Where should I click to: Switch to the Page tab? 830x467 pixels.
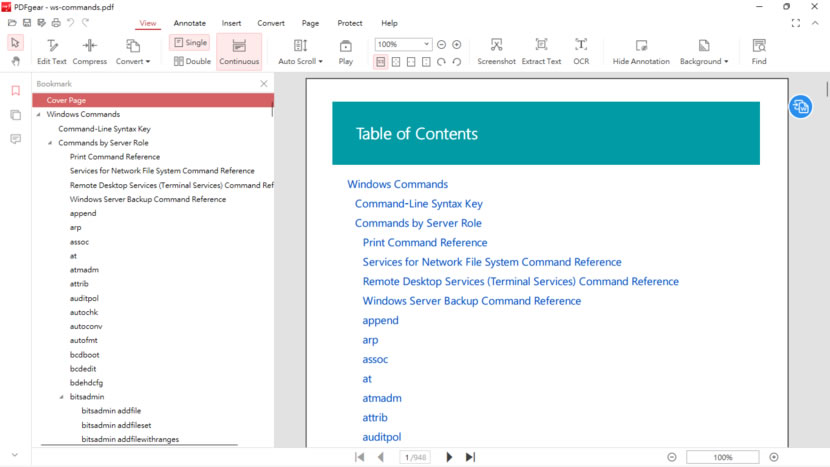[x=310, y=23]
